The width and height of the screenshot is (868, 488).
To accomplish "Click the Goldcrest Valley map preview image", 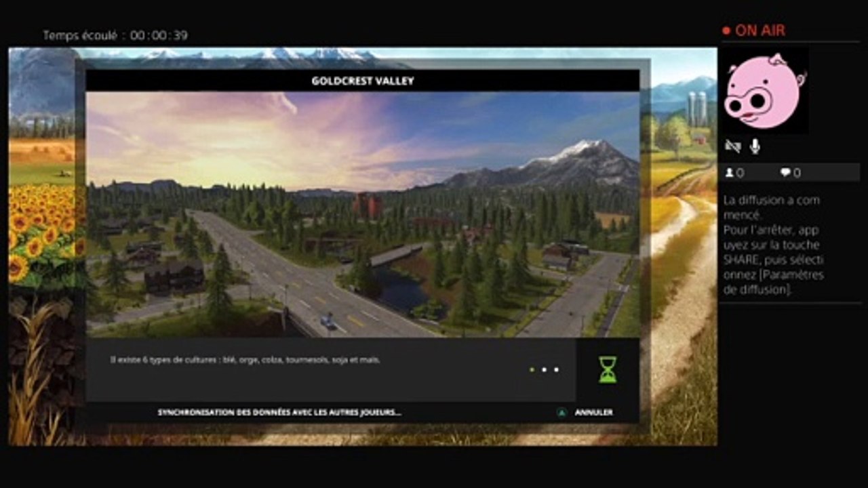I will coord(363,214).
